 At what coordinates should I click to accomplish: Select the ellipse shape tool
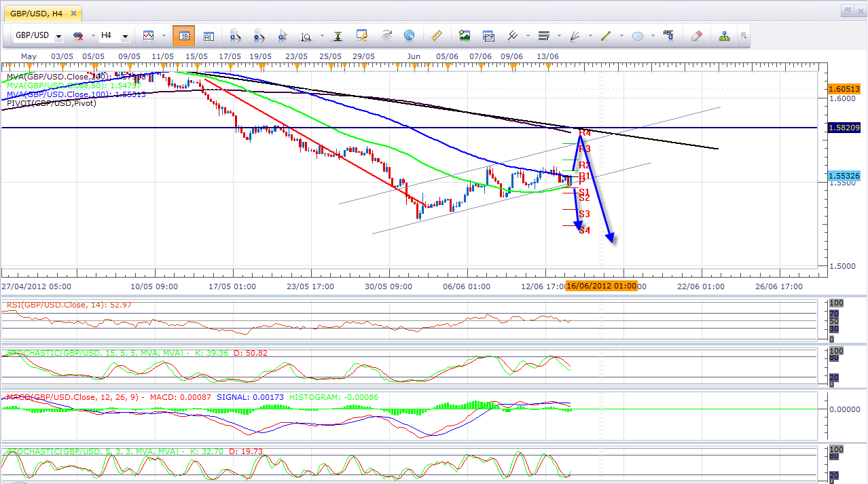pos(637,36)
